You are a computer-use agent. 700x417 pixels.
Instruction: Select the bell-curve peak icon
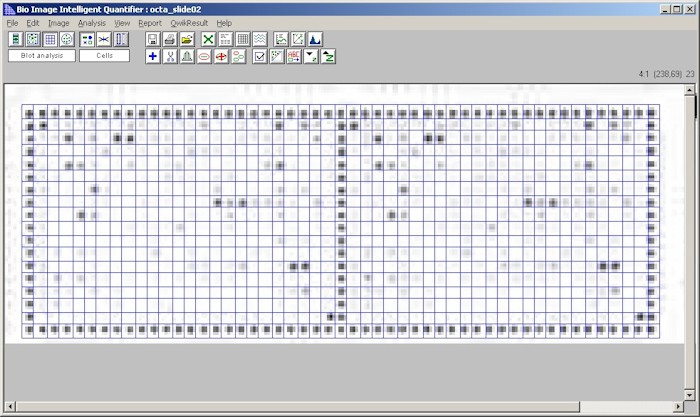(187, 56)
